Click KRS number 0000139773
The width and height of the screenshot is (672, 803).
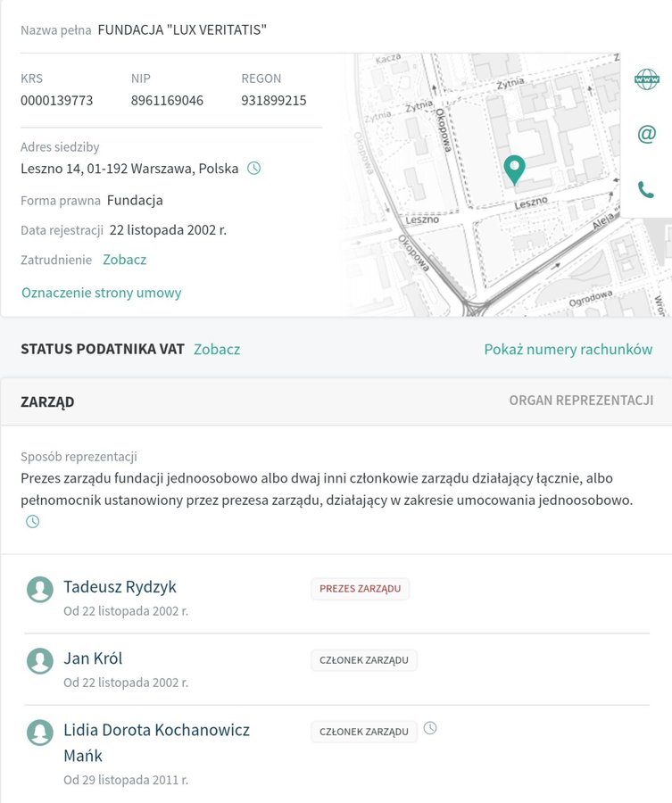coord(57,100)
